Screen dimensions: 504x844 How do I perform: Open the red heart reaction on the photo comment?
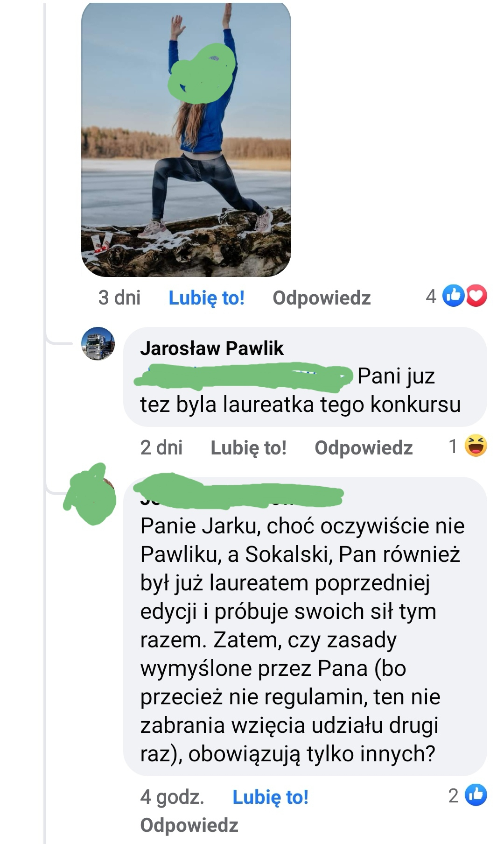click(x=476, y=296)
